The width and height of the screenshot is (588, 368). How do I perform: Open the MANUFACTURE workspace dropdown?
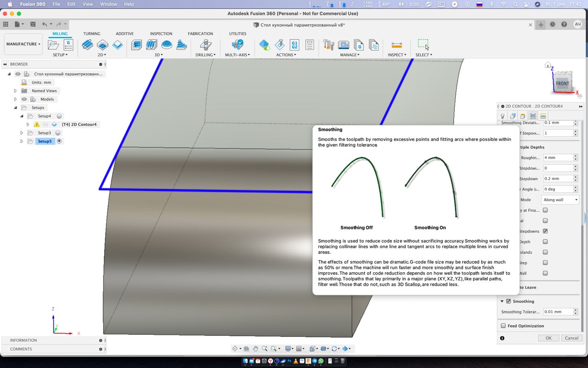pos(23,44)
